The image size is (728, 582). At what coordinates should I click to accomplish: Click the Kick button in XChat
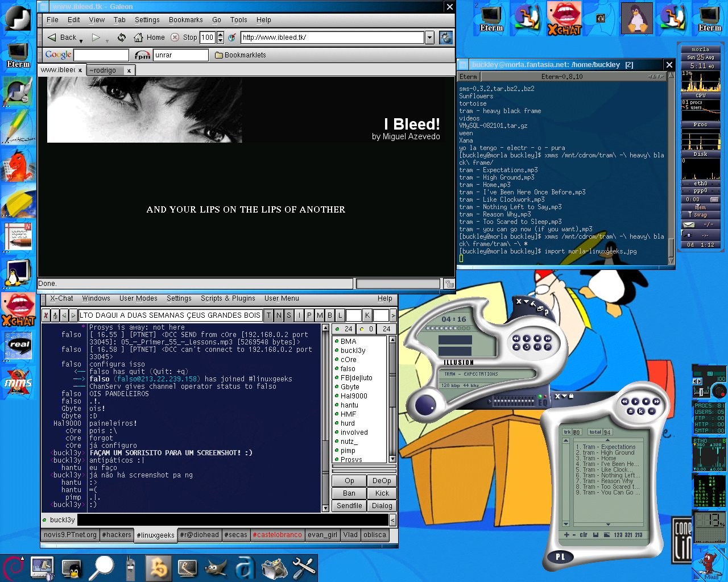point(382,493)
